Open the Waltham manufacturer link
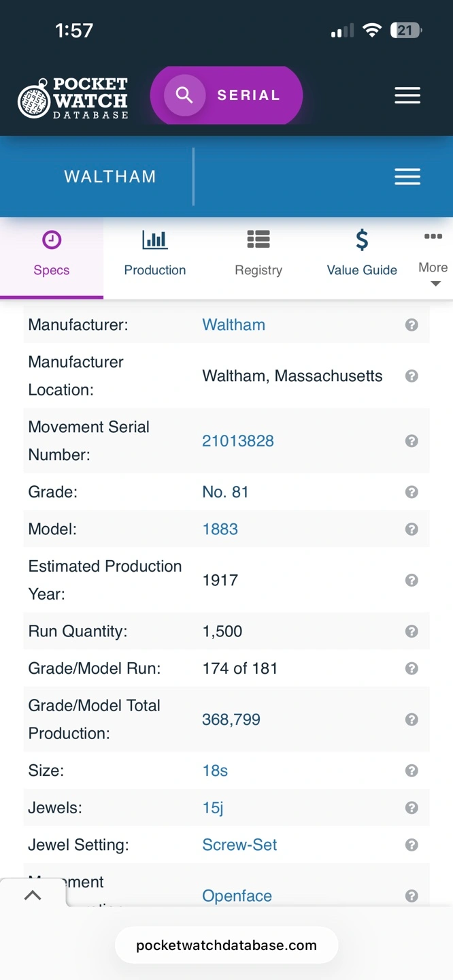Viewport: 453px width, 980px height. click(233, 325)
